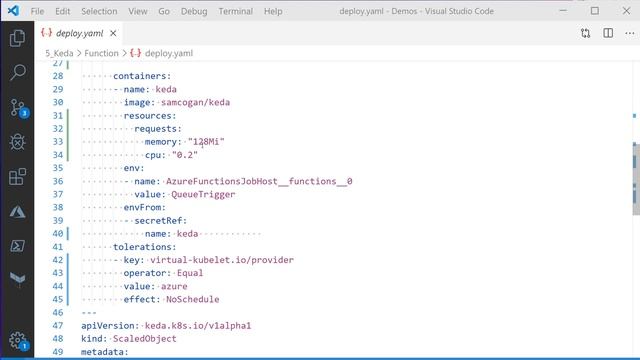Click the Equal operator value
640x360 pixels.
tap(190, 273)
